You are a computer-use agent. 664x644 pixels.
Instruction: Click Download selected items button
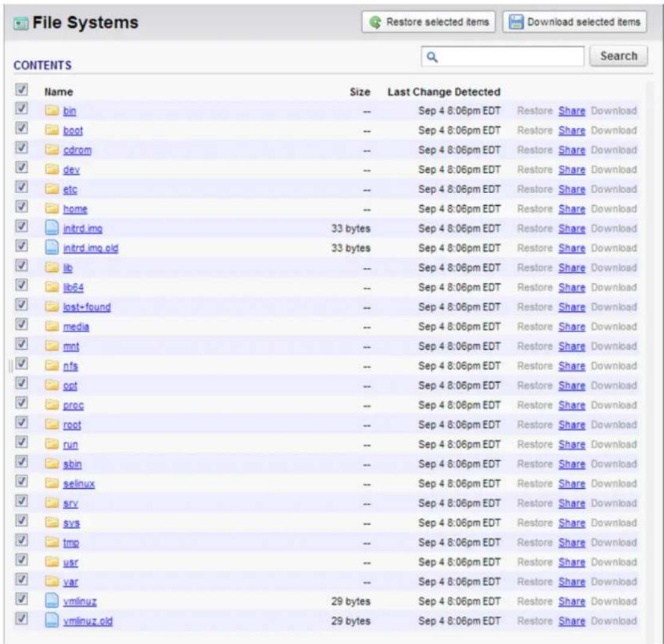[x=574, y=22]
